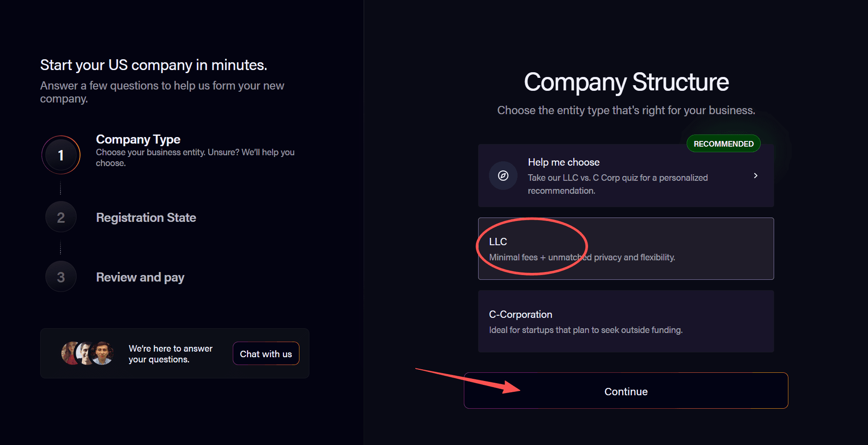Go to the Review and pay step
This screenshot has width=868, height=445.
click(x=140, y=277)
